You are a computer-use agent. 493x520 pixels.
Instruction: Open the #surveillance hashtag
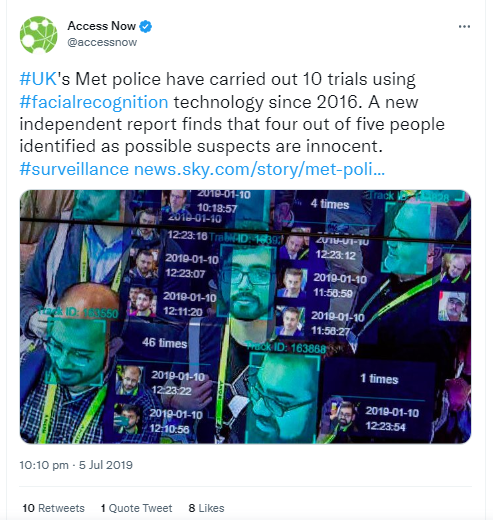click(74, 169)
